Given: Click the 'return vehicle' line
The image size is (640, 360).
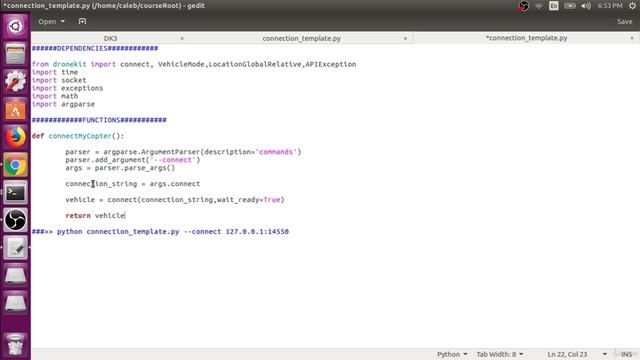Looking at the screenshot, I should pyautogui.click(x=95, y=216).
